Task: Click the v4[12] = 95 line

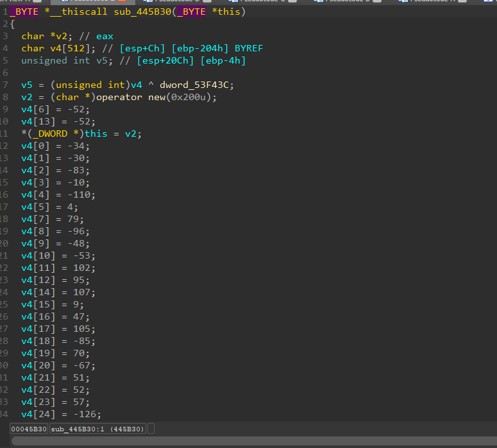Action: pyautogui.click(x=55, y=280)
